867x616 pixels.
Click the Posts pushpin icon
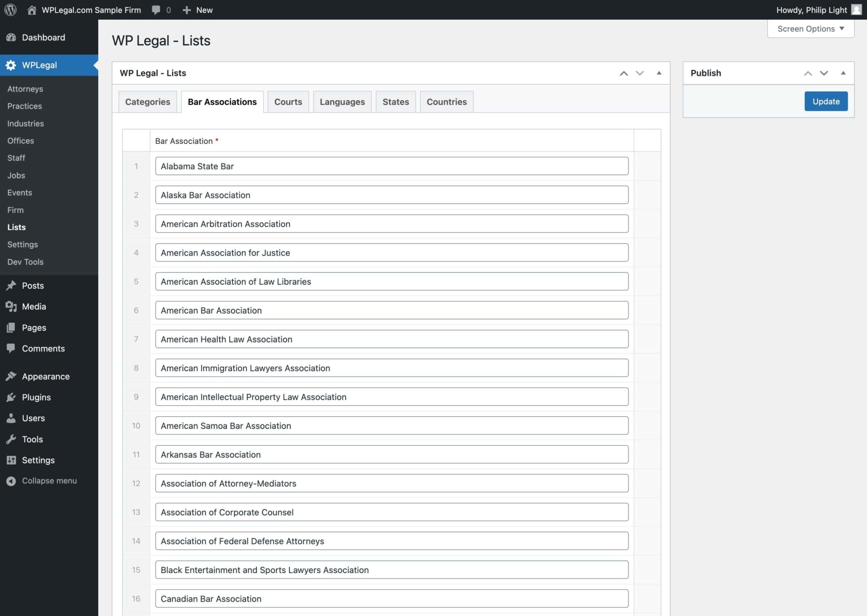click(x=11, y=285)
